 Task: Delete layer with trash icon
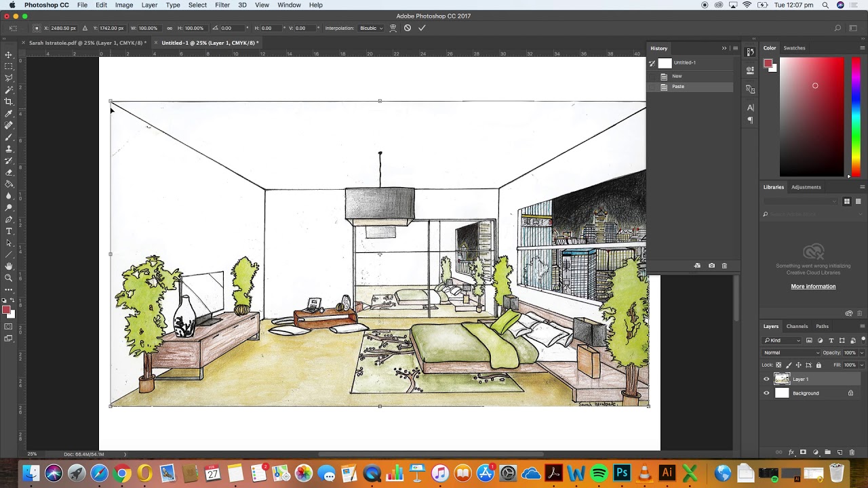tap(852, 452)
